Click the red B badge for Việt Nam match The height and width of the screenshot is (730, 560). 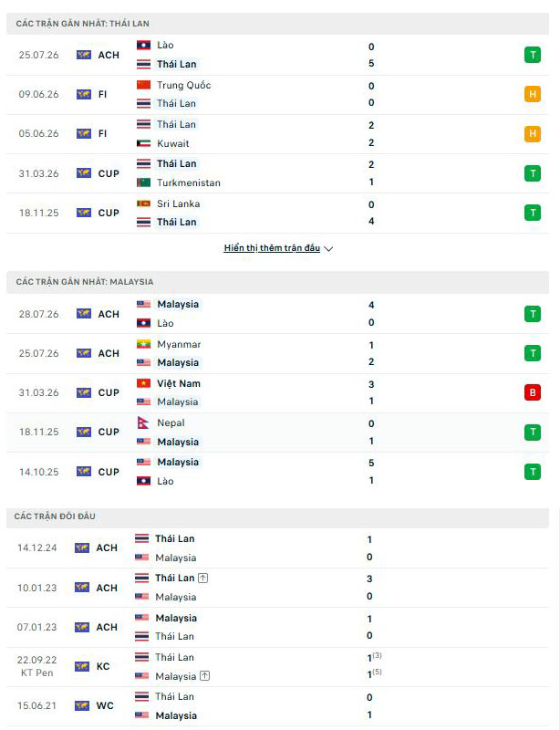(x=533, y=392)
